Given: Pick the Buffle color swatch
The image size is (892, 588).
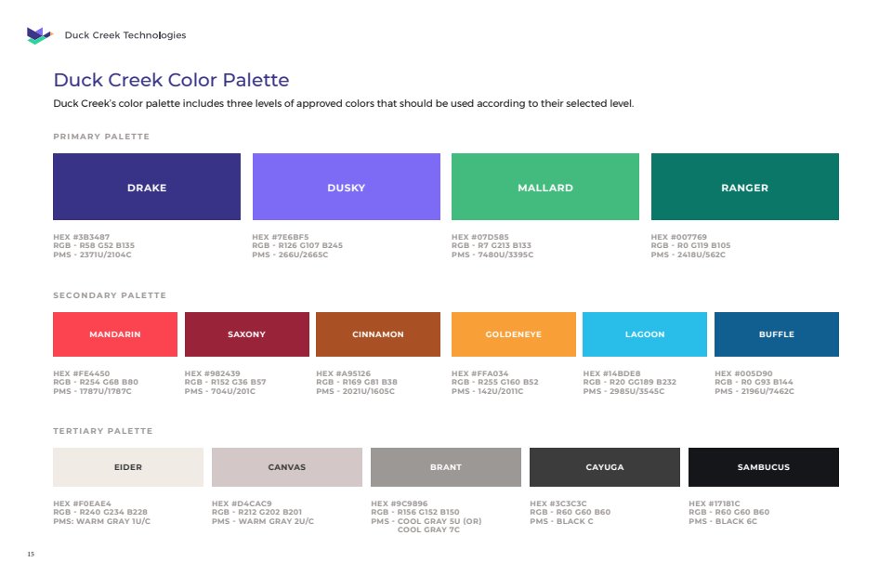Looking at the screenshot, I should click(x=777, y=334).
